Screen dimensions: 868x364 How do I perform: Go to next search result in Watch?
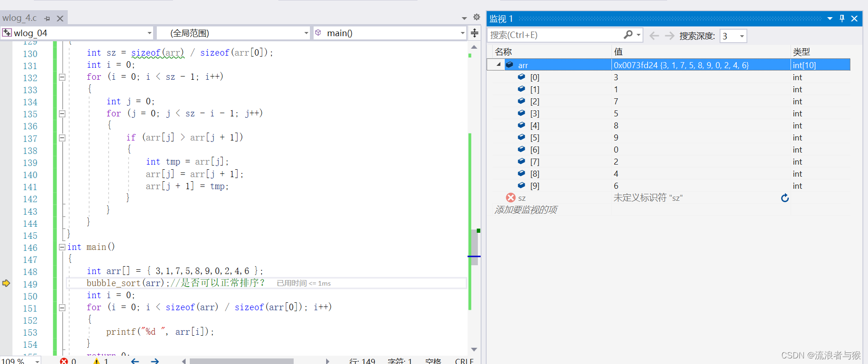[669, 36]
